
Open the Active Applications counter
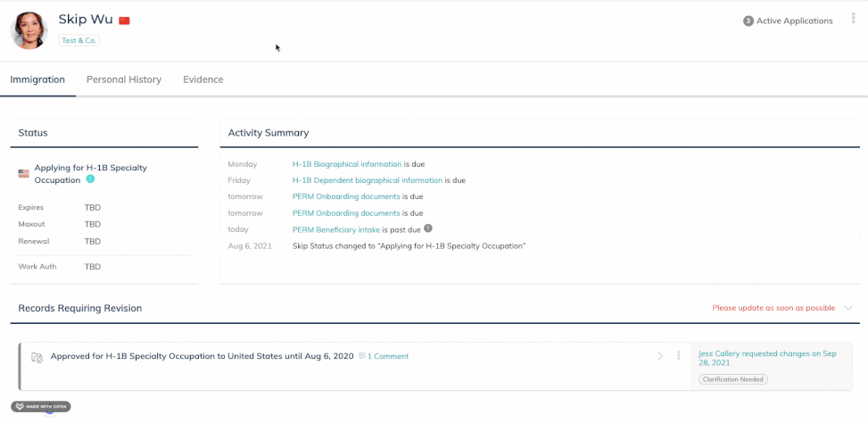click(788, 21)
